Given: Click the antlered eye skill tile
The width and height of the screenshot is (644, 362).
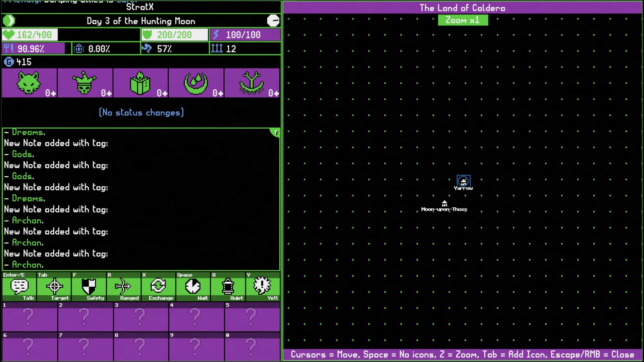Looking at the screenshot, I should pos(252,83).
